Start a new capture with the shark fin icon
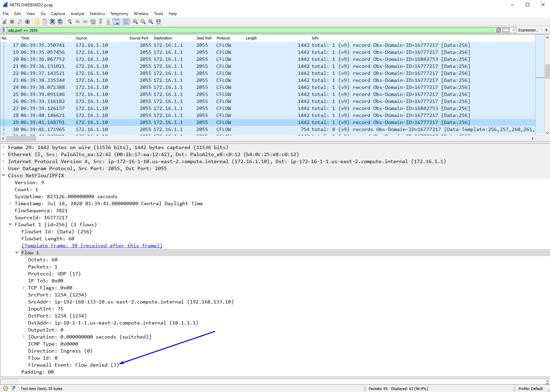 (x=4, y=22)
